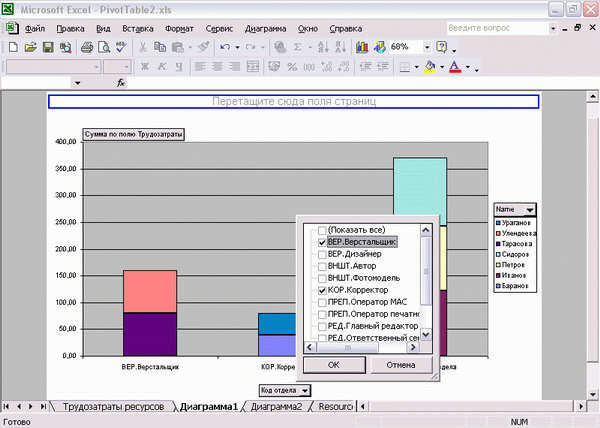Open the Код отдела field dropdown
This screenshot has width=600, height=428.
(x=305, y=391)
